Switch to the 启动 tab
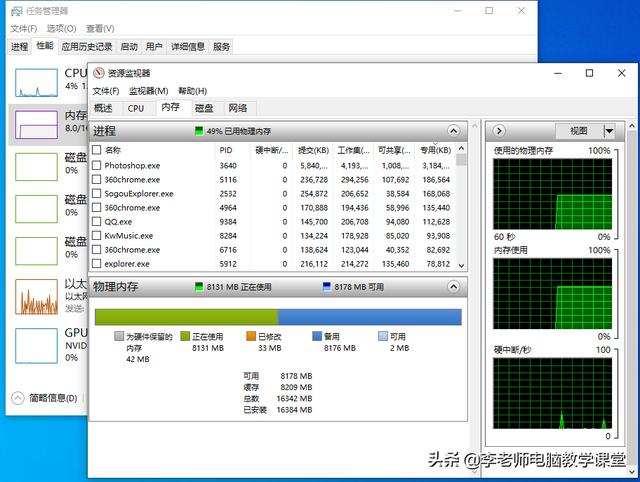 point(129,47)
